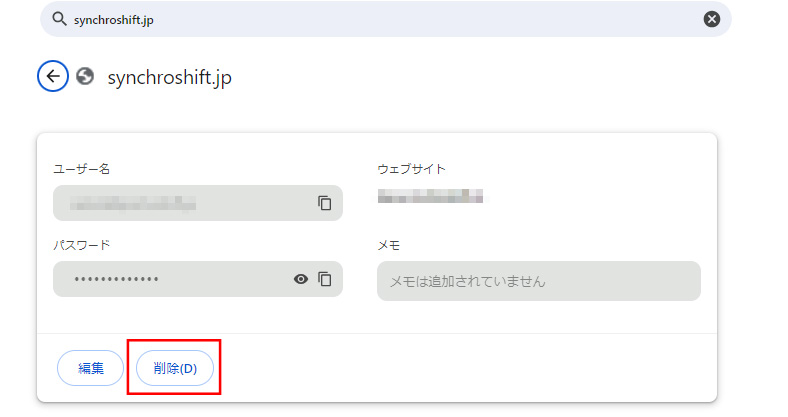Click the ユーザー名 label

81,169
